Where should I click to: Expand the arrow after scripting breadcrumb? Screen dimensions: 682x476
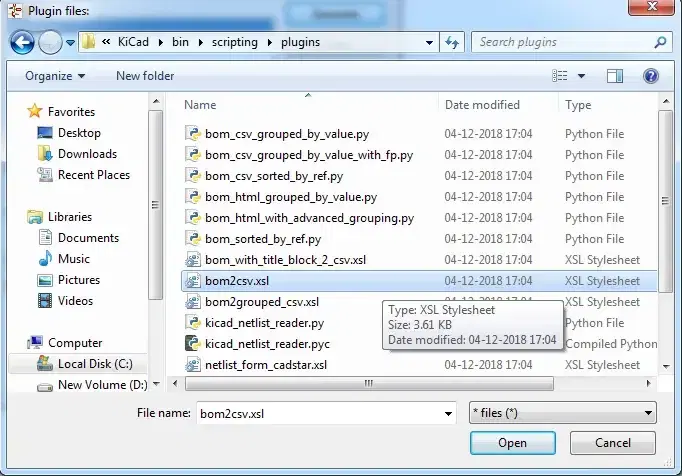pos(270,42)
